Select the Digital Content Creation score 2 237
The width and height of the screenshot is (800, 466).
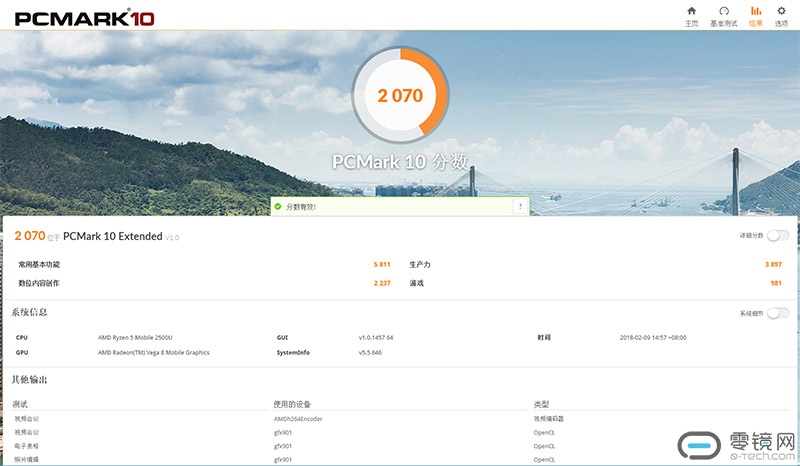point(382,283)
